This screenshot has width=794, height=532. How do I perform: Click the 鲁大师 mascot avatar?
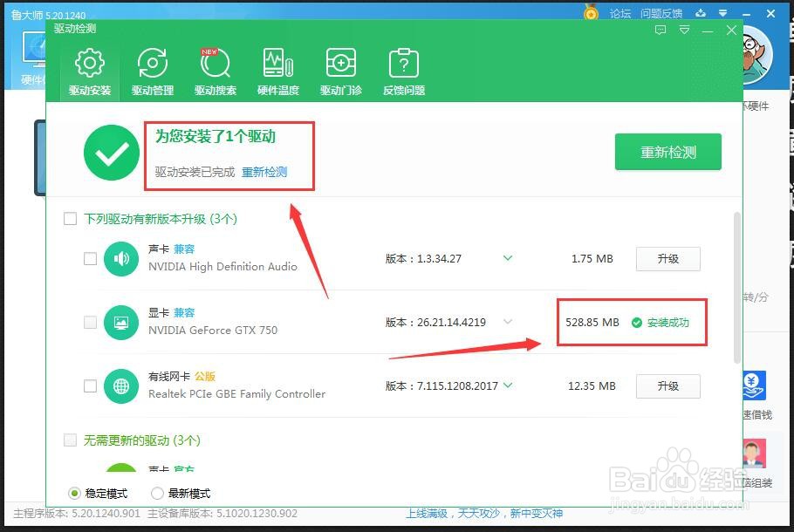[758, 55]
